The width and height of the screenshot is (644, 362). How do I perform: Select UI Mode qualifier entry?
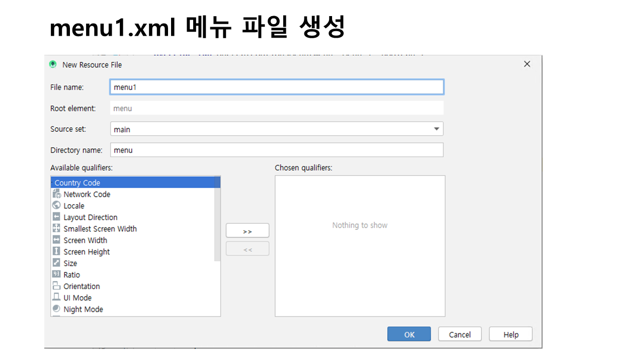coord(77,298)
